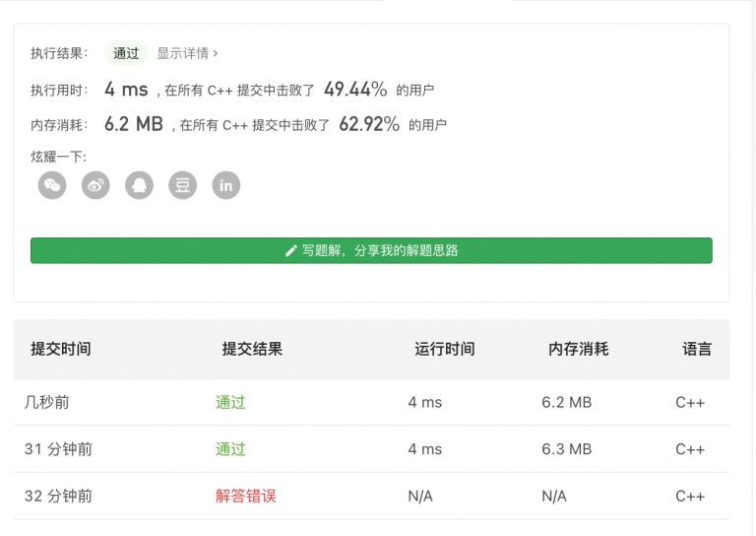Click the pencil icon on green button
This screenshot has height=536, width=756.
point(291,251)
